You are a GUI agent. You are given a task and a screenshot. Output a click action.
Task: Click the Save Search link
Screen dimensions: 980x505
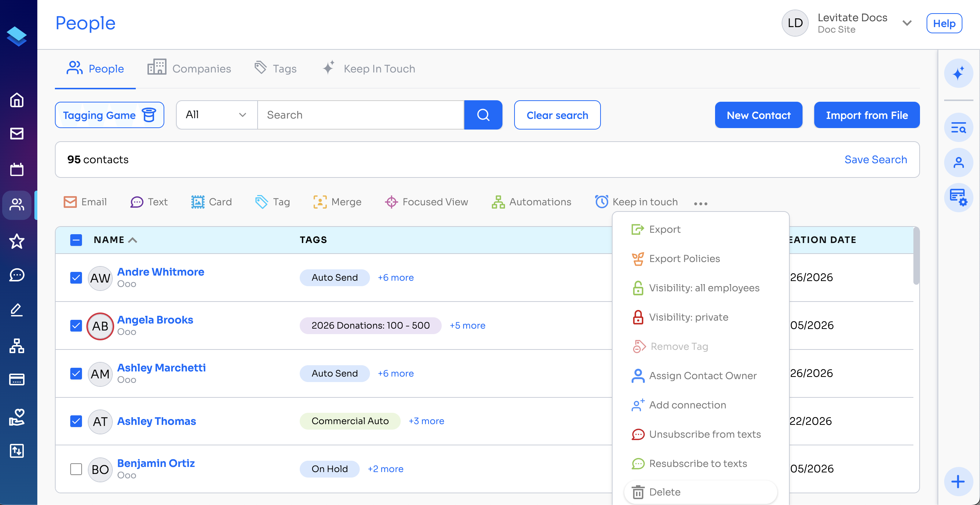(876, 160)
